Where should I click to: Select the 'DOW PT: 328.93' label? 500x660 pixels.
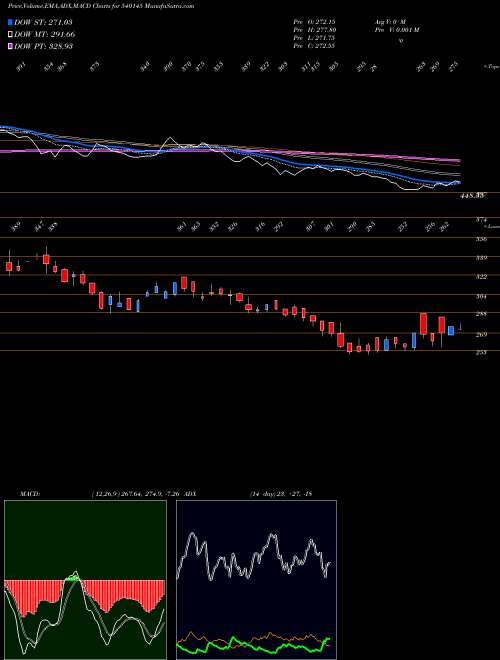tap(43, 46)
